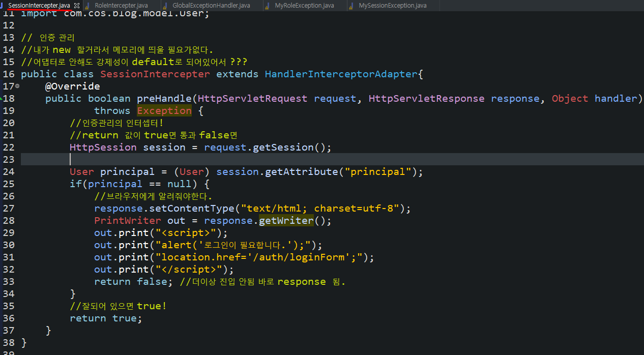Click the return true statement

pyautogui.click(x=106, y=318)
